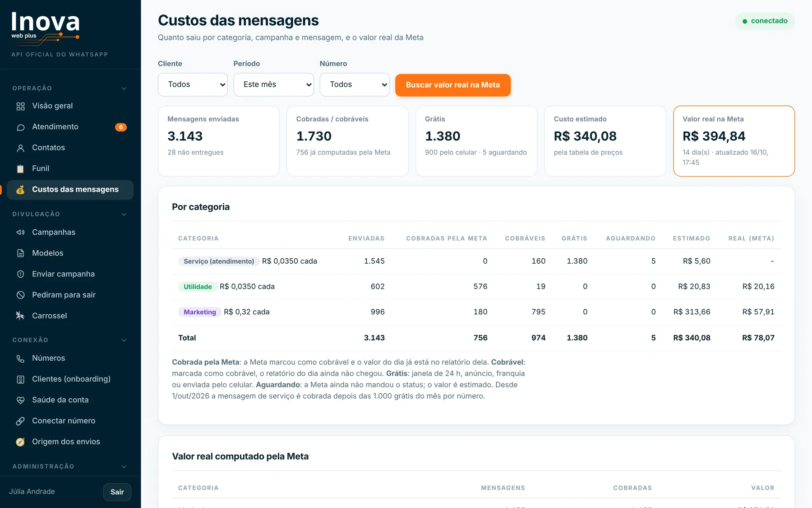
Task: Click the Valor real na Meta card
Action: coord(734,141)
